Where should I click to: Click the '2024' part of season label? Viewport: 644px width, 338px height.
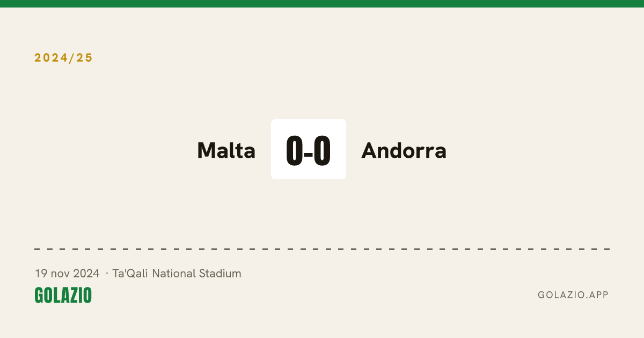[52, 58]
